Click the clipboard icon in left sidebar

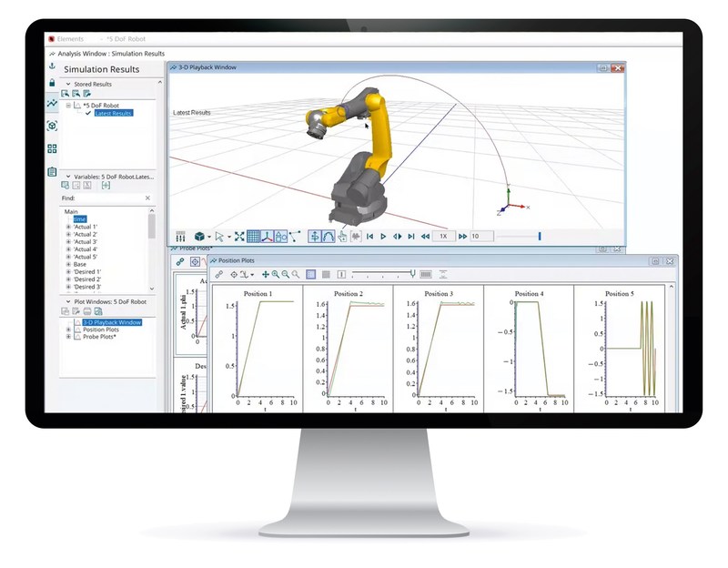pyautogui.click(x=52, y=171)
